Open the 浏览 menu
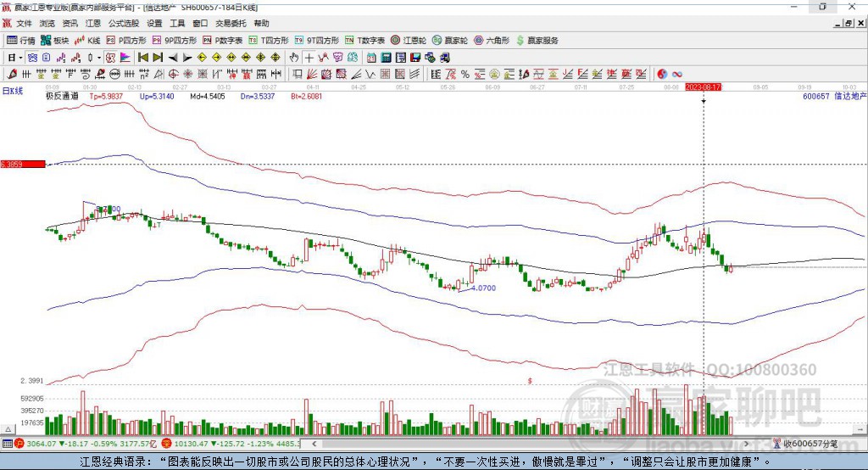The width and height of the screenshot is (868, 470). 47,23
